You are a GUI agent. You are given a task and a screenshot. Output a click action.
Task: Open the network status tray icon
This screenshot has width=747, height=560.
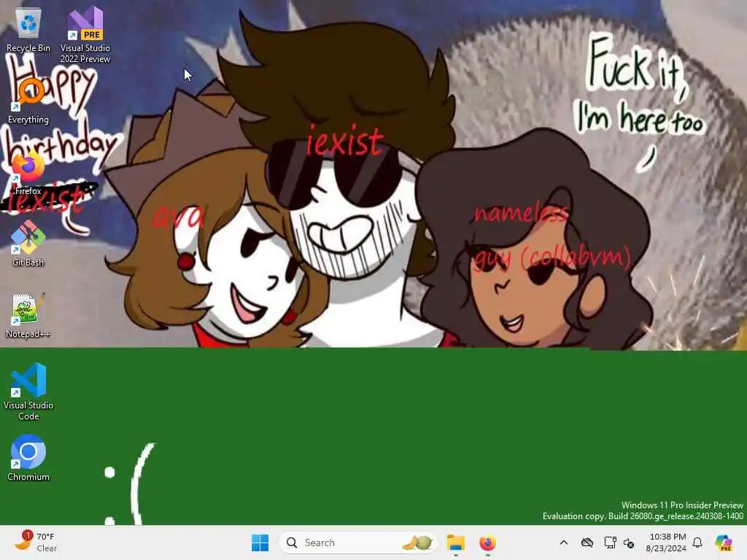(x=610, y=542)
